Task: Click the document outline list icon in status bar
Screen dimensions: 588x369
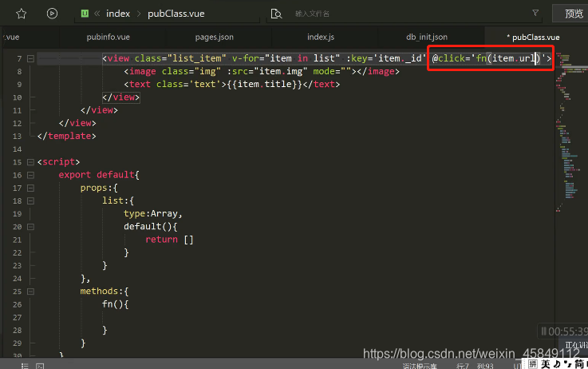Action: pos(25,366)
